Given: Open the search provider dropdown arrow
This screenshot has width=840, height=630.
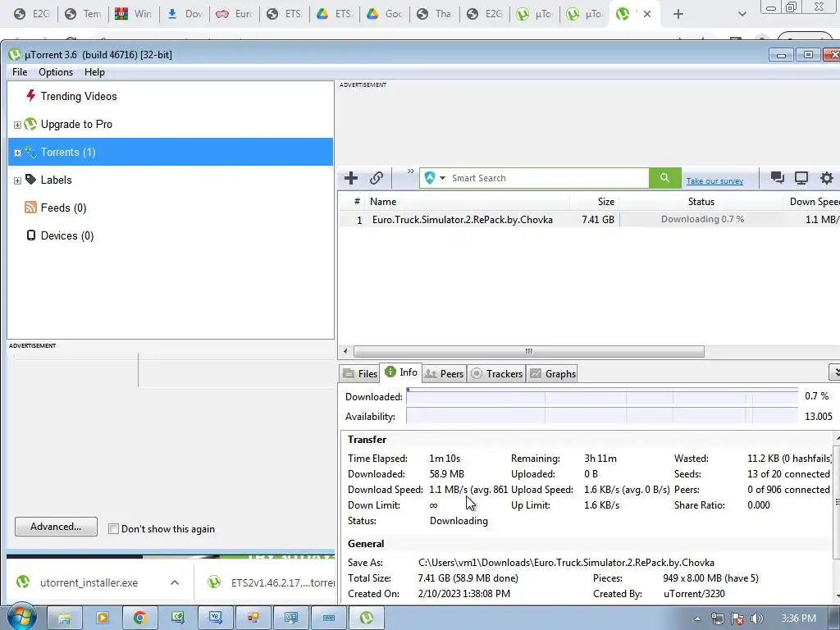Looking at the screenshot, I should coord(442,178).
